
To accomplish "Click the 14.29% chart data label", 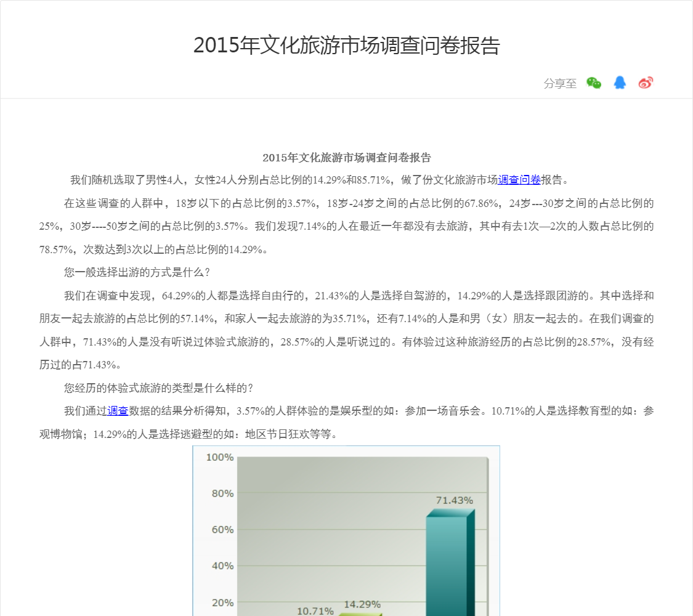I will click(362, 604).
